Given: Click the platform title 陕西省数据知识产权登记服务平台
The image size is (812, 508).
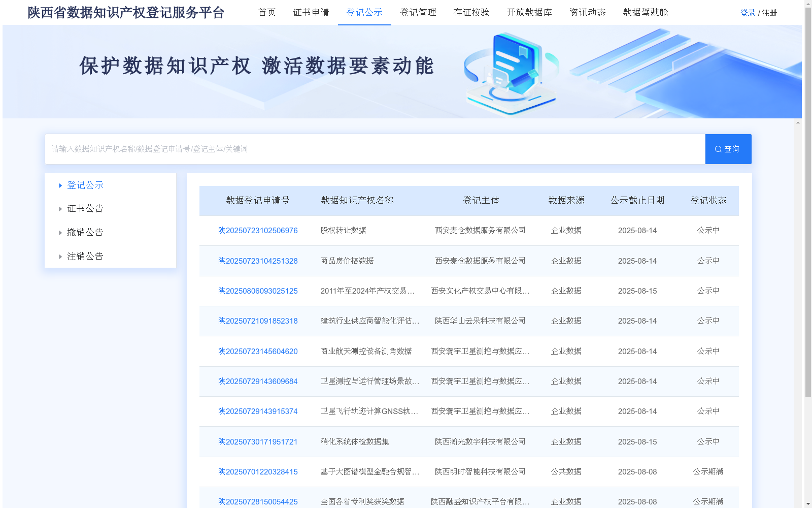Looking at the screenshot, I should [x=126, y=13].
